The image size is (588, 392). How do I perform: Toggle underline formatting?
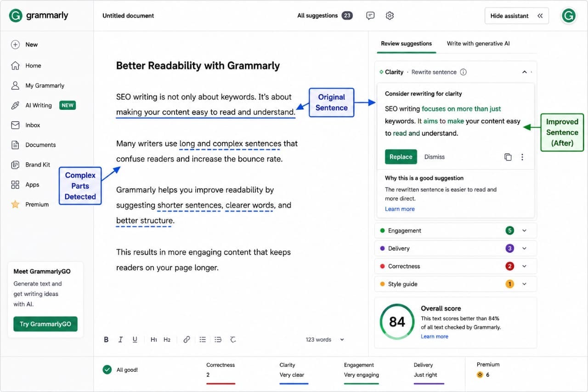tap(135, 340)
